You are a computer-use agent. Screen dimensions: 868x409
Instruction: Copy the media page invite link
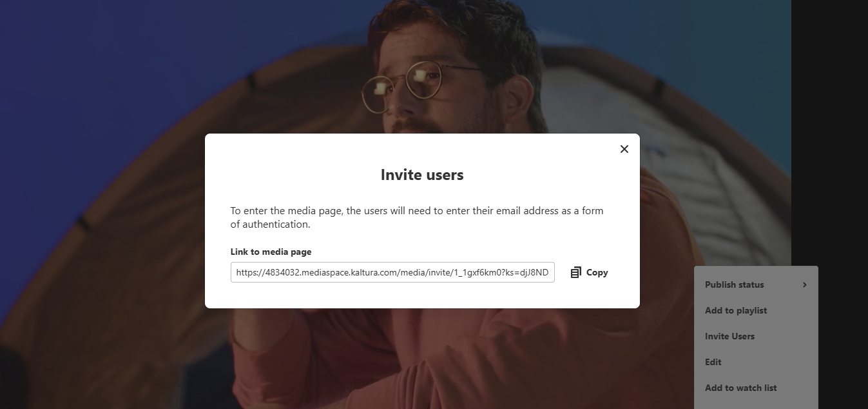coord(588,272)
